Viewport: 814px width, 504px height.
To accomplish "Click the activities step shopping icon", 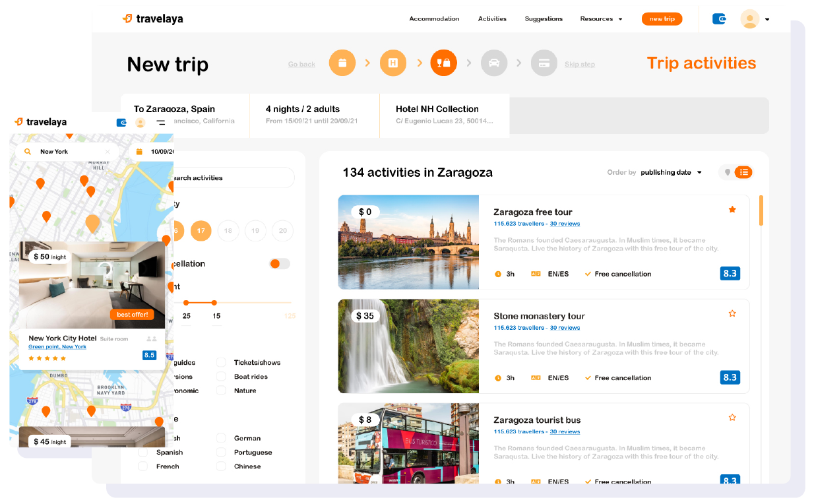I will [x=444, y=63].
